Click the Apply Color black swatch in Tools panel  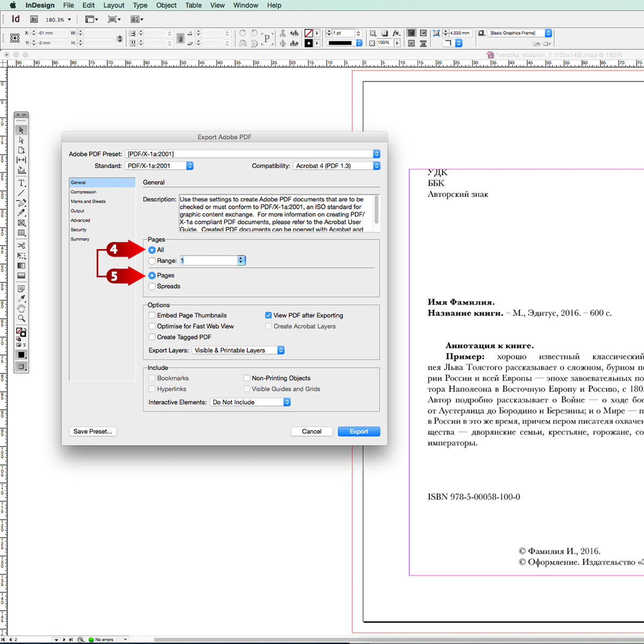(21, 355)
